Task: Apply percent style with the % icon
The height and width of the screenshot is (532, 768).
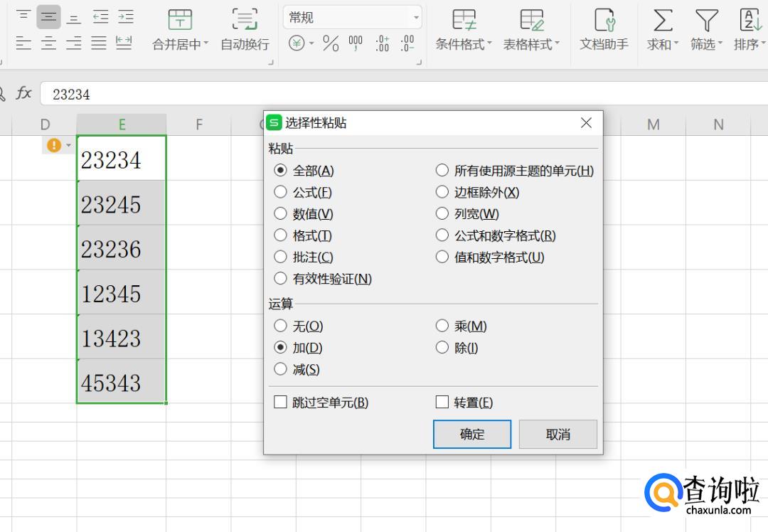Action: point(331,44)
